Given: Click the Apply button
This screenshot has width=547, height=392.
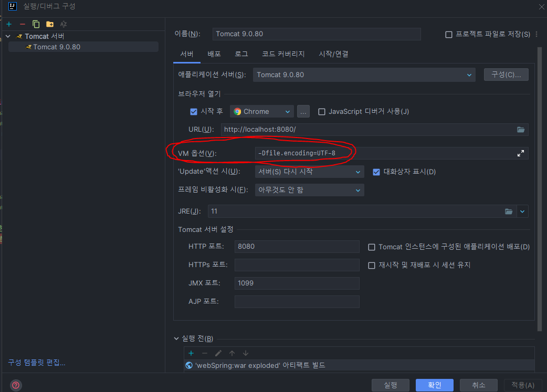Looking at the screenshot, I should pyautogui.click(x=522, y=385).
